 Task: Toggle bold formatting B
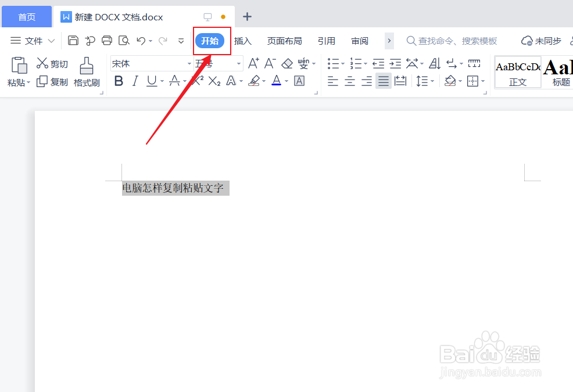tap(119, 81)
